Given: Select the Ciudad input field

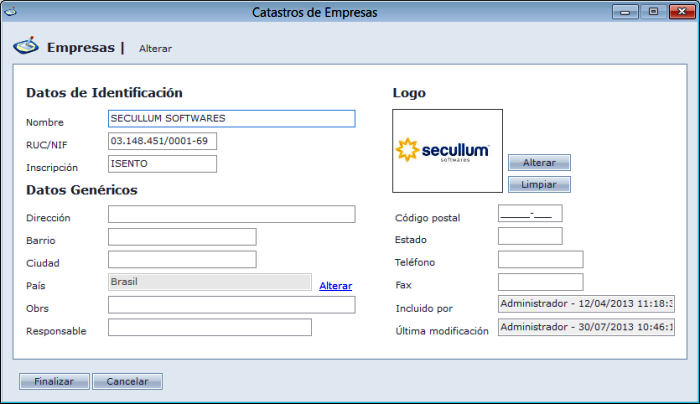Looking at the screenshot, I should click(182, 260).
